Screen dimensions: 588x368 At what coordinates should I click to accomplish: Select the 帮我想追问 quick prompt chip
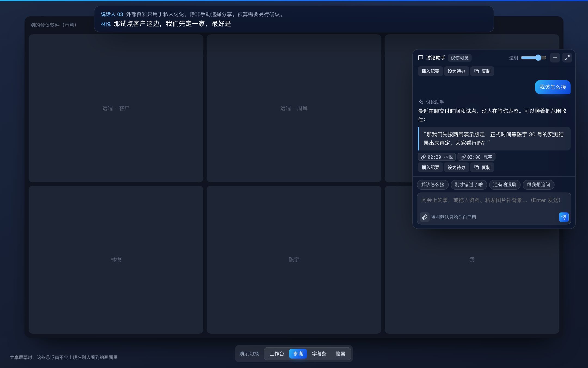[x=538, y=185]
